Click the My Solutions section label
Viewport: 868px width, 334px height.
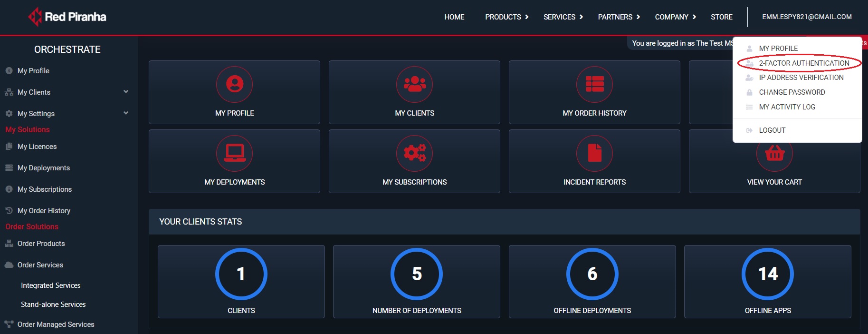28,129
